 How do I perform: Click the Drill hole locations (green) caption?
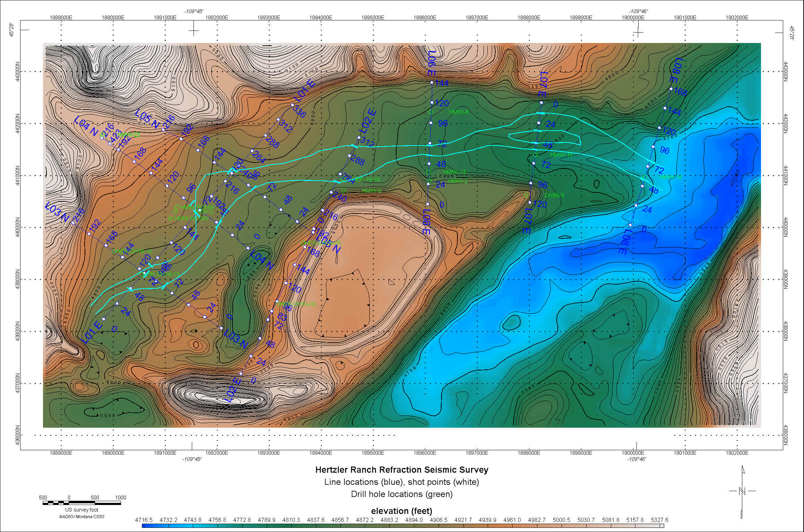(x=402, y=494)
